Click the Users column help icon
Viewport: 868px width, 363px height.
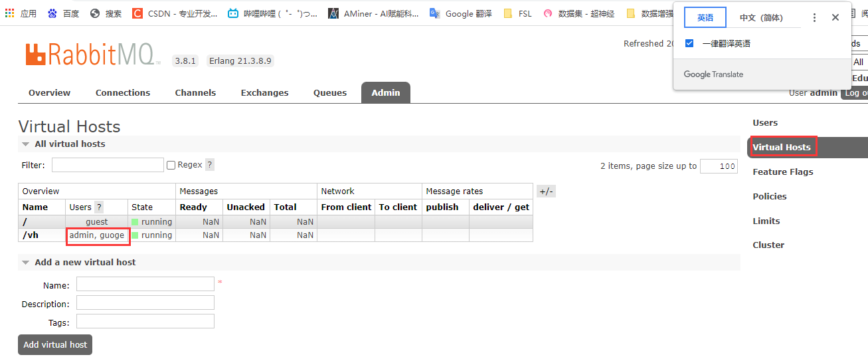(99, 207)
